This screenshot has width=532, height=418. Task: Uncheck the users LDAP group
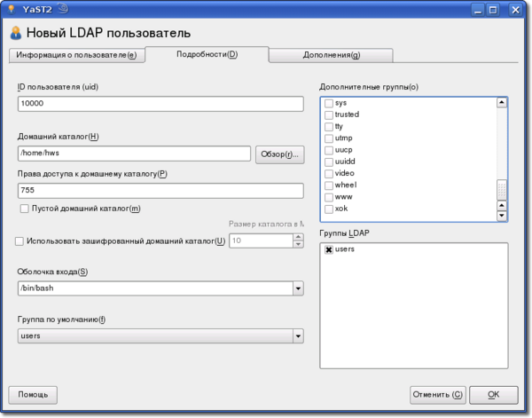pos(329,250)
